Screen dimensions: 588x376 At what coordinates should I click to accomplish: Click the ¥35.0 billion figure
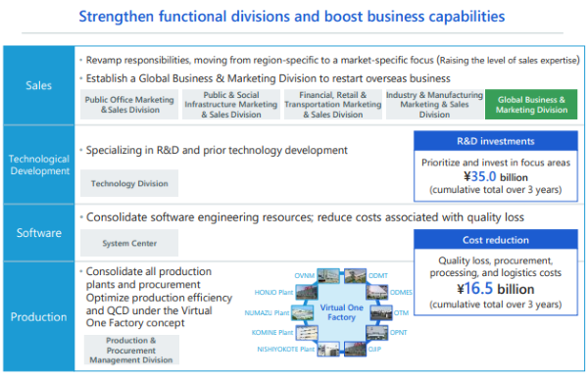tap(495, 176)
